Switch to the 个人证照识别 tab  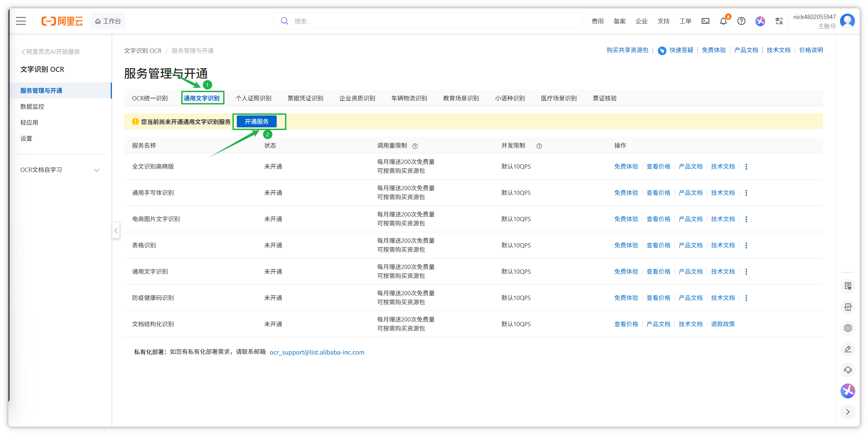point(253,98)
